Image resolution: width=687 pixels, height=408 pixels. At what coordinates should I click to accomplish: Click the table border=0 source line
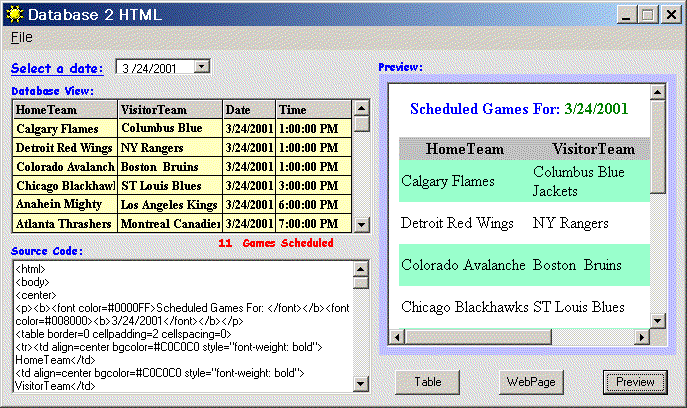coord(123,334)
